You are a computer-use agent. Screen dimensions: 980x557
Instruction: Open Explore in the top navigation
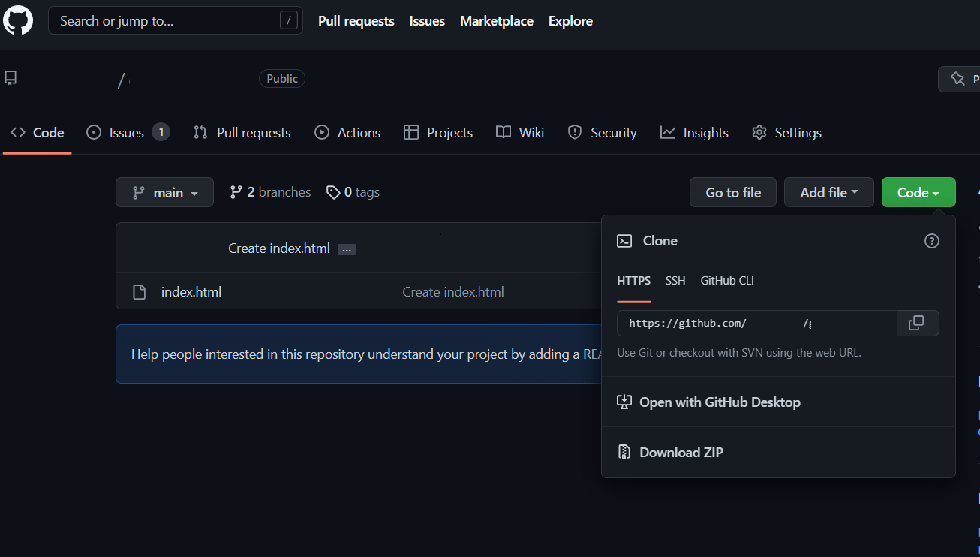(x=570, y=21)
